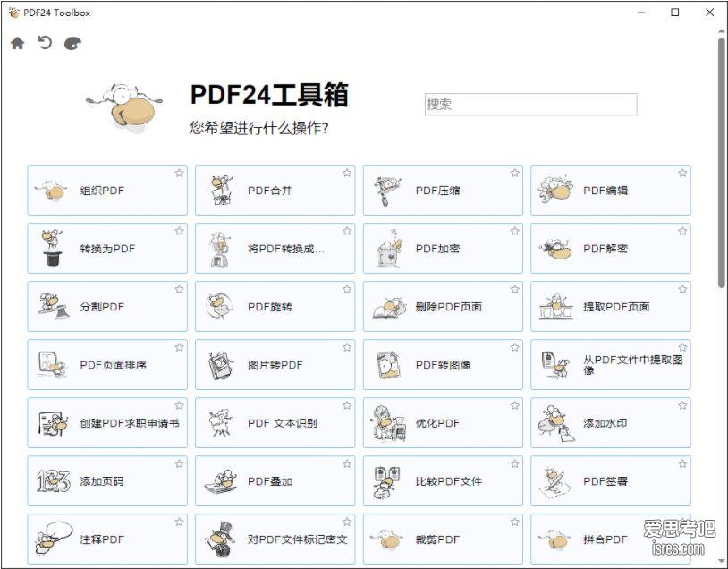Screen dimensions: 728x569
Task: Star the 比较PDF文件 tool
Action: pos(515,464)
